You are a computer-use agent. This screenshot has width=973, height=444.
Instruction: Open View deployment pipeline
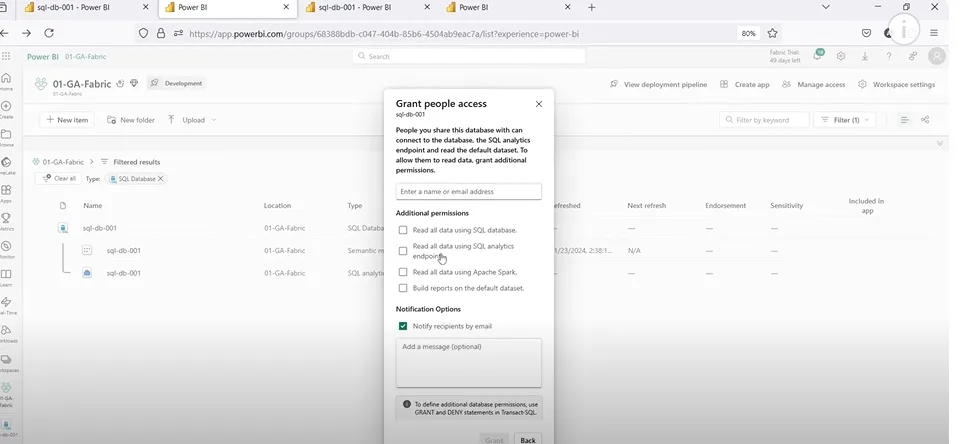tap(658, 84)
